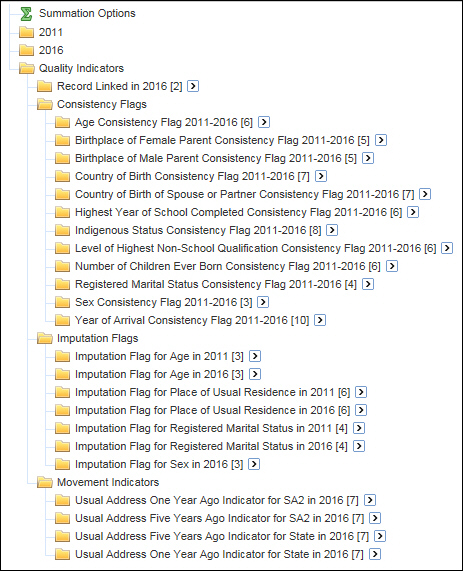This screenshot has width=463, height=571.
Task: Collapse the Quality Indicators folder icon
Action: tap(27, 68)
